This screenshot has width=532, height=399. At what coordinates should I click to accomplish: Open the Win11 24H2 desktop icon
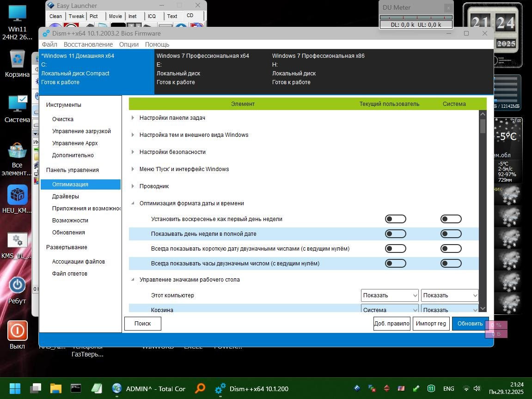click(x=17, y=22)
